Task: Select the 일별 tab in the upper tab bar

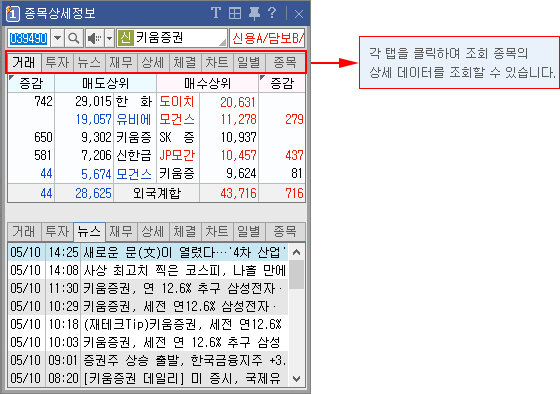Action: [x=249, y=63]
